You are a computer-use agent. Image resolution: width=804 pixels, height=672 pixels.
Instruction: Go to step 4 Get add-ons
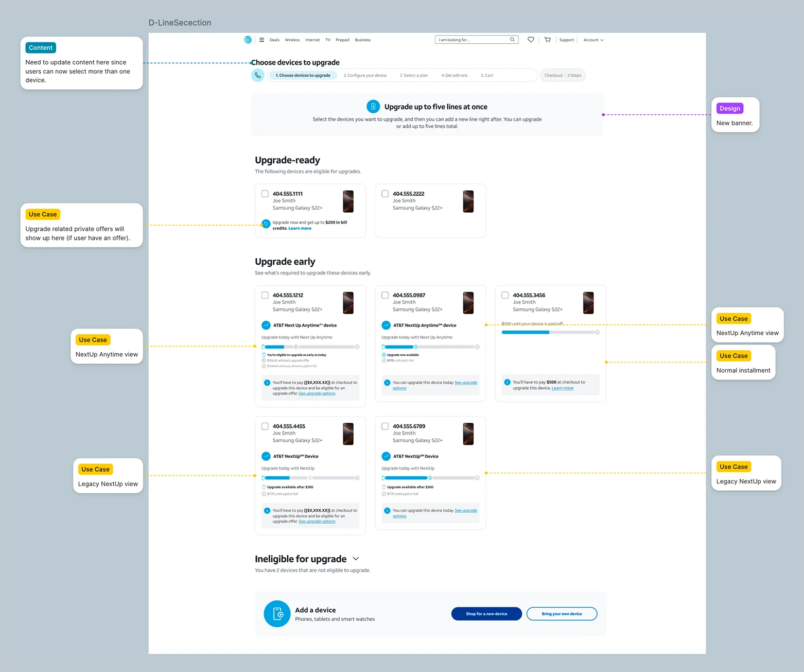[455, 75]
